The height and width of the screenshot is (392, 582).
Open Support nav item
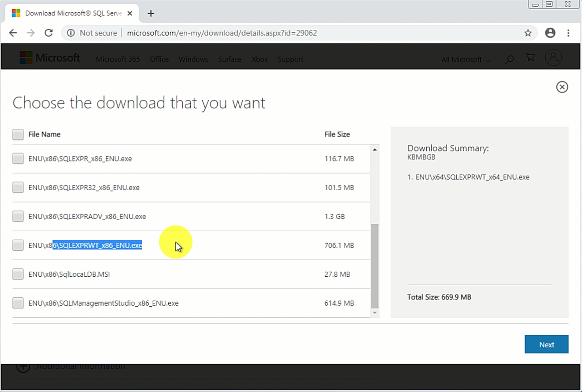click(x=290, y=59)
